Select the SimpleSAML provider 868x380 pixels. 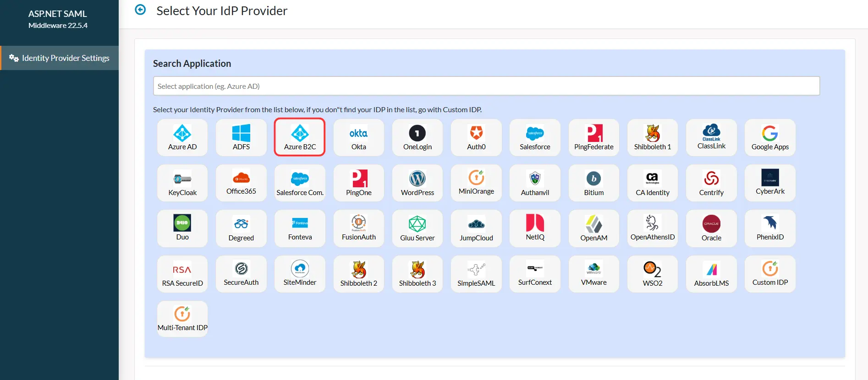[x=476, y=274]
